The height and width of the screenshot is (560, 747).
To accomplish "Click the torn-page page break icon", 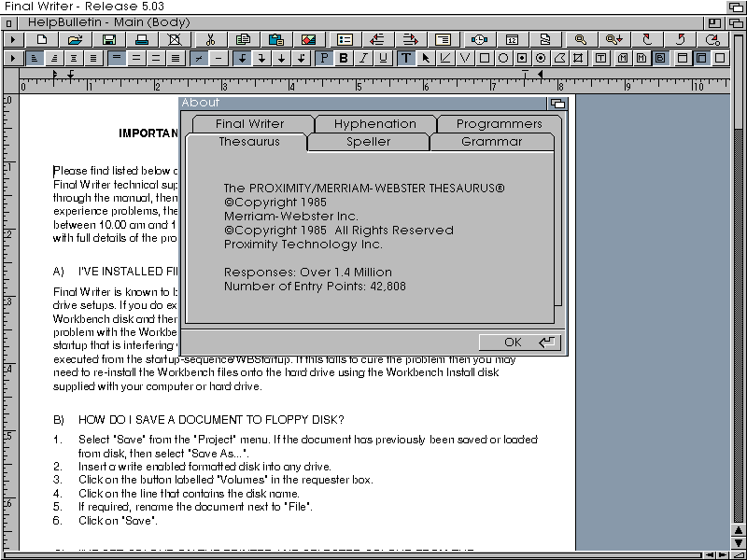I will tap(545, 39).
